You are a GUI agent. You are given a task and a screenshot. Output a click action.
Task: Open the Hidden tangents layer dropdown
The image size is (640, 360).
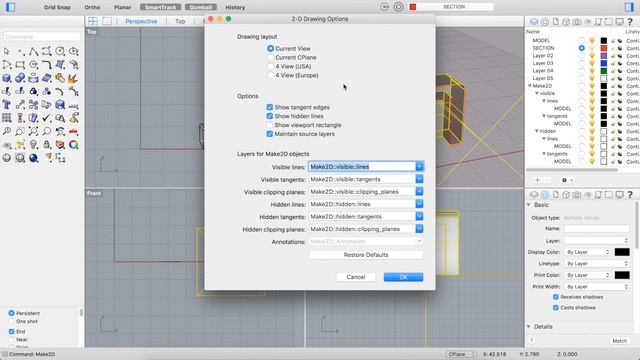click(419, 216)
